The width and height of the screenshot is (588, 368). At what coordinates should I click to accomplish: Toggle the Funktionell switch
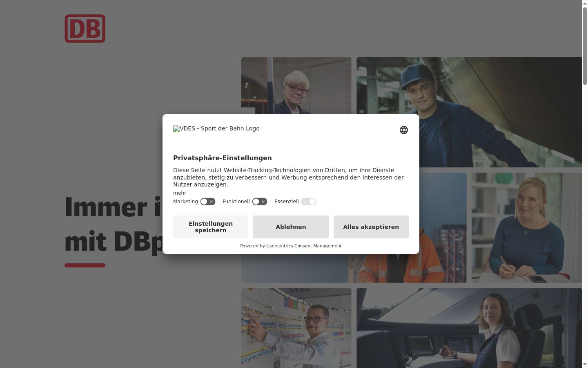tap(259, 202)
